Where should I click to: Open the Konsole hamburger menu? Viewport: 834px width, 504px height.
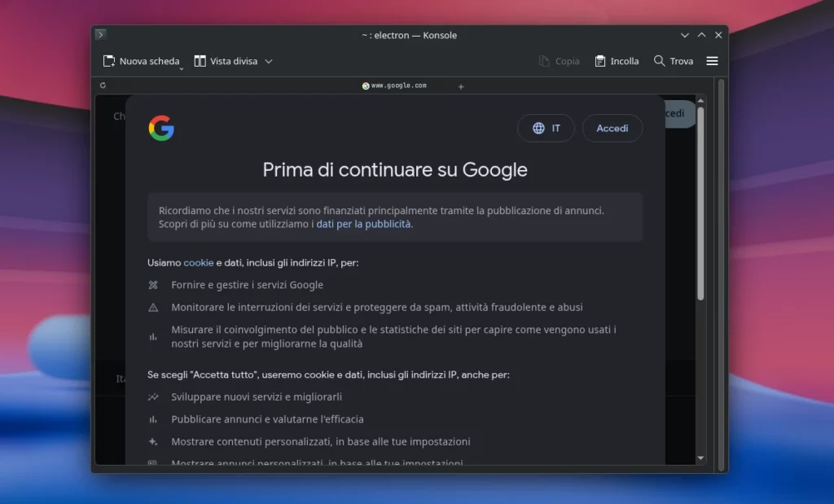coord(712,61)
